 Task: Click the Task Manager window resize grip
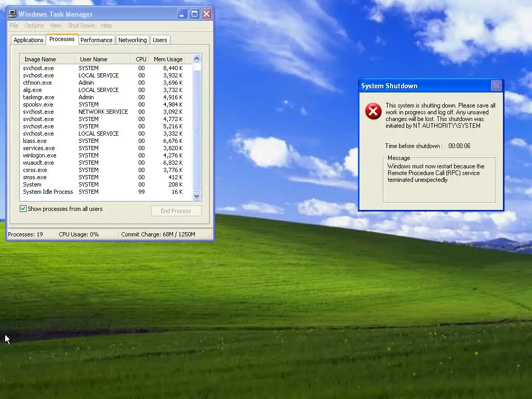point(210,236)
